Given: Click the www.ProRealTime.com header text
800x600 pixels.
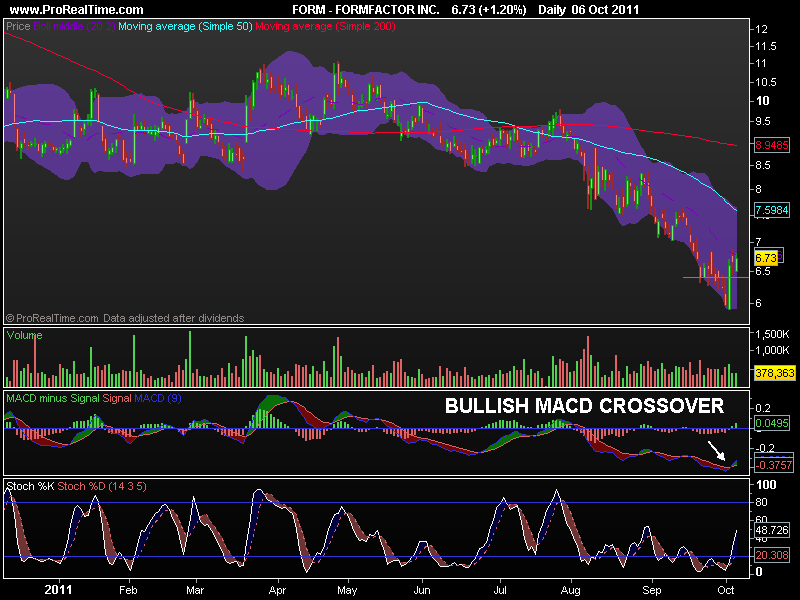Looking at the screenshot, I should (x=77, y=10).
